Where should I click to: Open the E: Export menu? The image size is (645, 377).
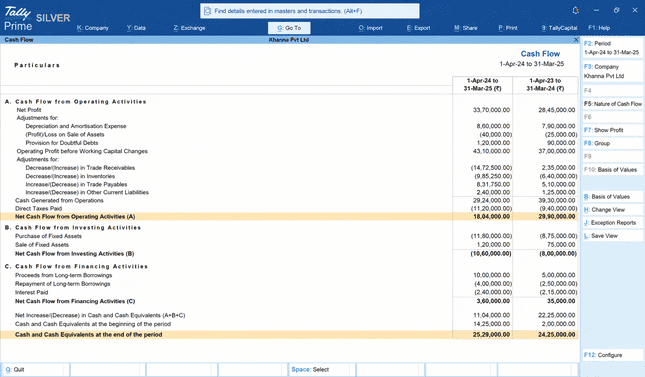tap(418, 28)
